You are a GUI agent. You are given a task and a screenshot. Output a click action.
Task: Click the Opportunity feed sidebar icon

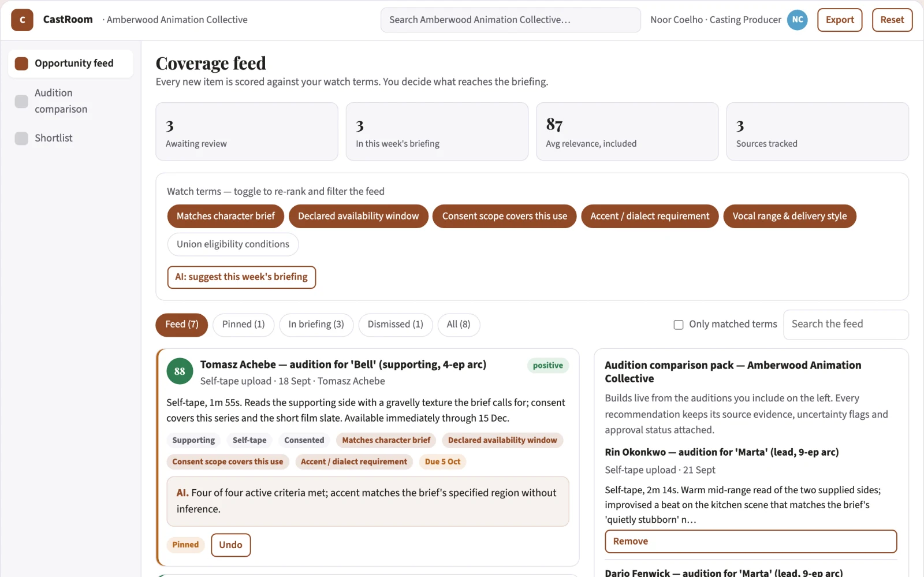(x=21, y=64)
